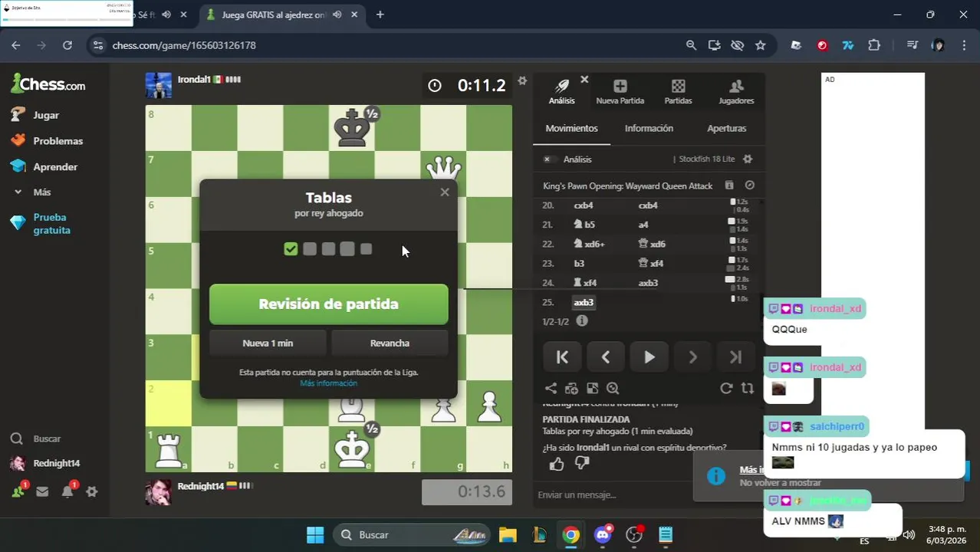Click the opening explorer compass icon
980x552 pixels.
(x=749, y=186)
